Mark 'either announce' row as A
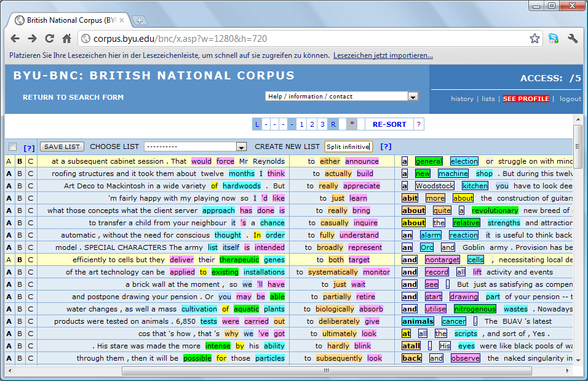 pos(9,161)
